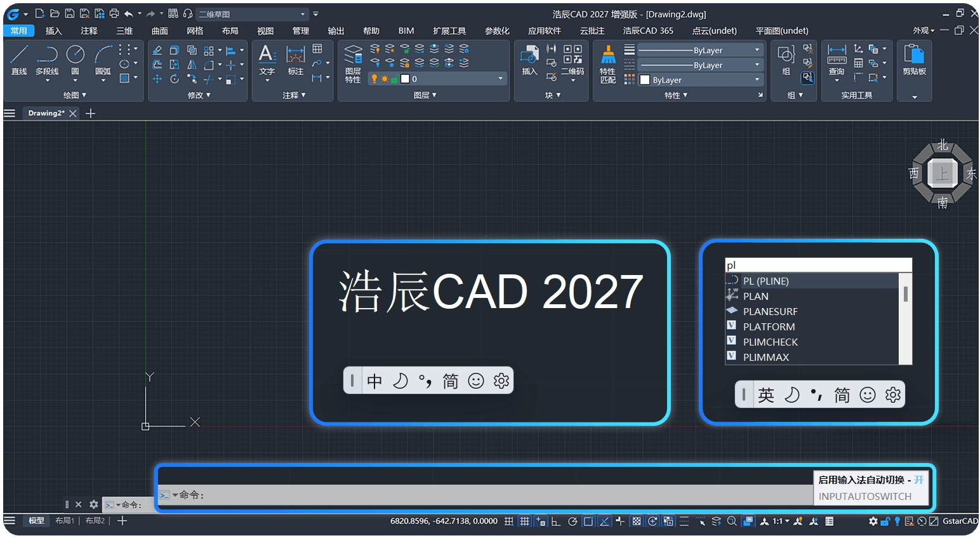
Task: Click the headset support icon in quick access toolbar
Action: [188, 13]
